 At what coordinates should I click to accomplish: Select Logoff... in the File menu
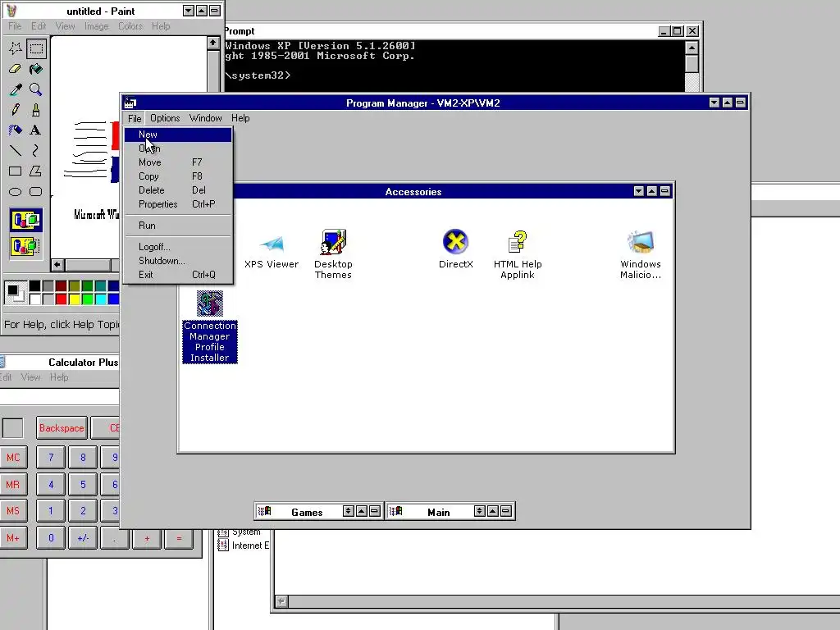tap(178, 247)
